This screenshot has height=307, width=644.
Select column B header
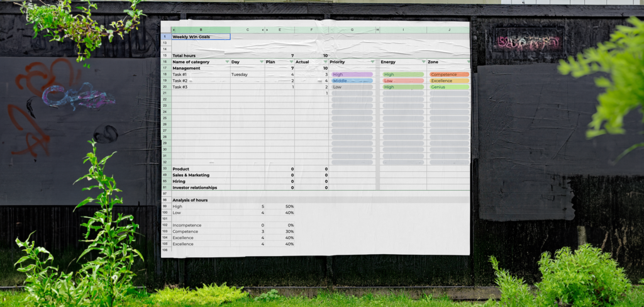201,30
